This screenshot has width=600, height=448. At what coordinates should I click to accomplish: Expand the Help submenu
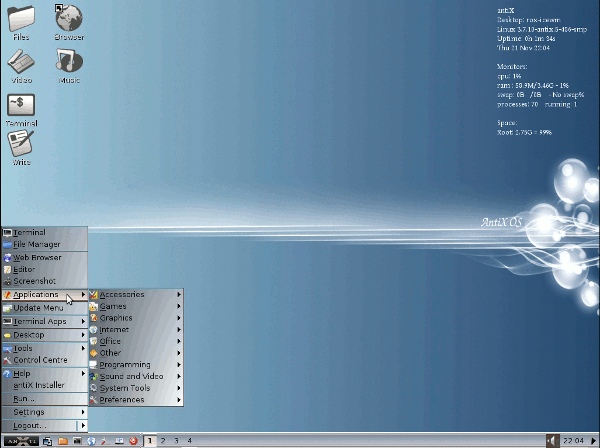click(x=45, y=374)
